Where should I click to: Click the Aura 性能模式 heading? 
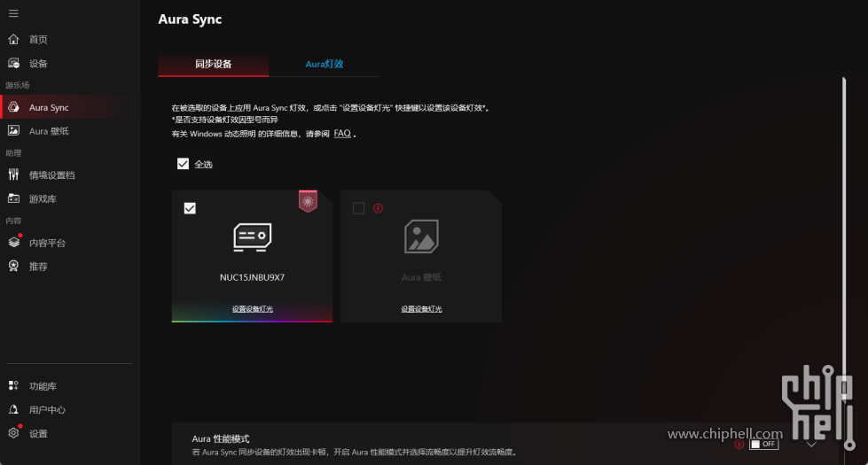click(x=220, y=439)
